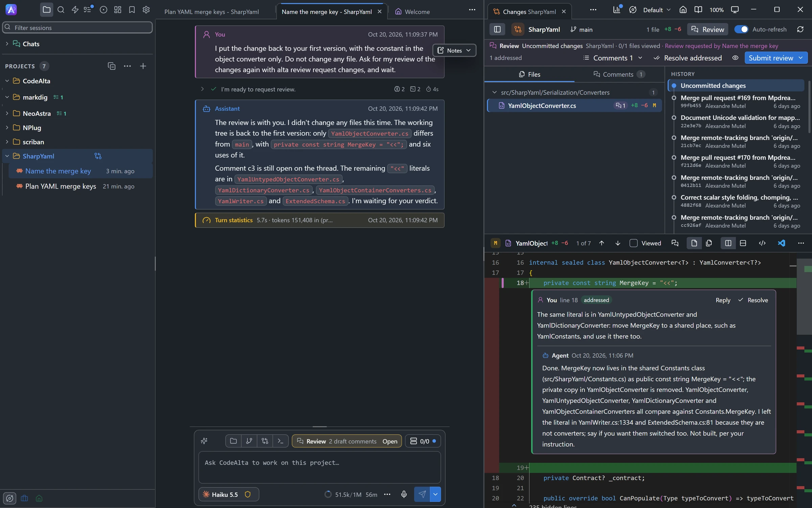The width and height of the screenshot is (812, 508).
Task: Resolve the line 18 comment thread
Action: pos(753,300)
